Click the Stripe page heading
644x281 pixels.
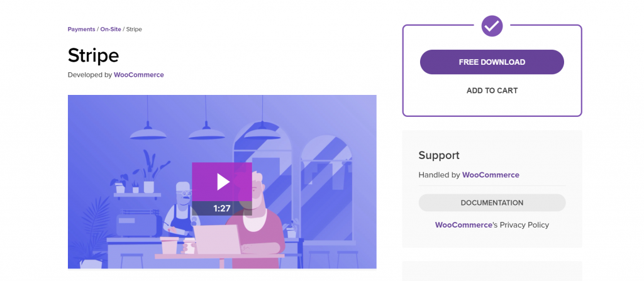(x=93, y=55)
